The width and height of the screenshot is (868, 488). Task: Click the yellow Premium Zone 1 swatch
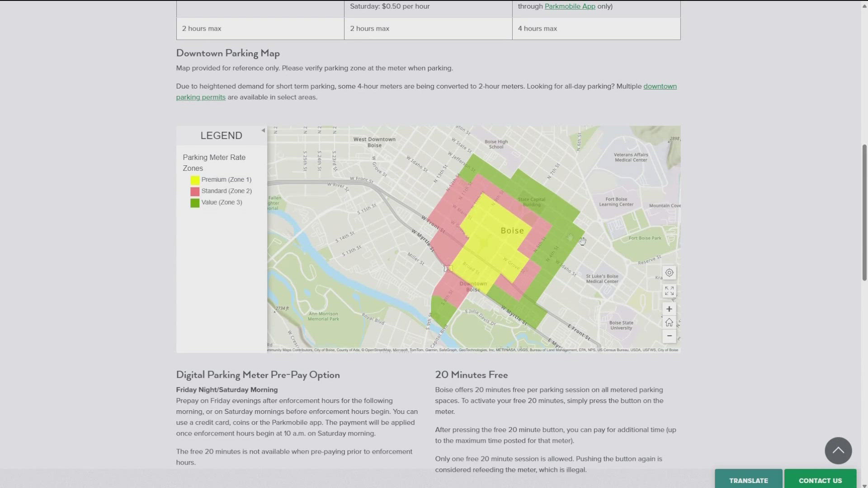click(195, 180)
